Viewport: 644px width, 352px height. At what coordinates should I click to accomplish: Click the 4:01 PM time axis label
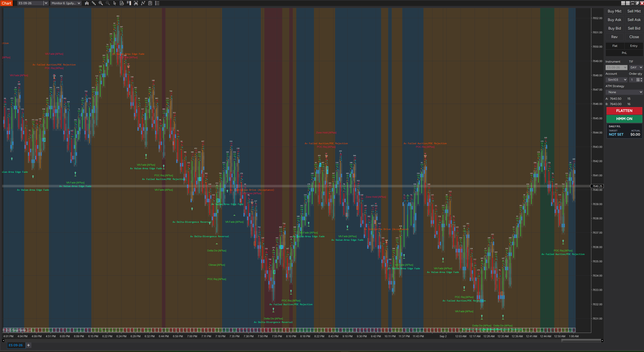pyautogui.click(x=8, y=336)
